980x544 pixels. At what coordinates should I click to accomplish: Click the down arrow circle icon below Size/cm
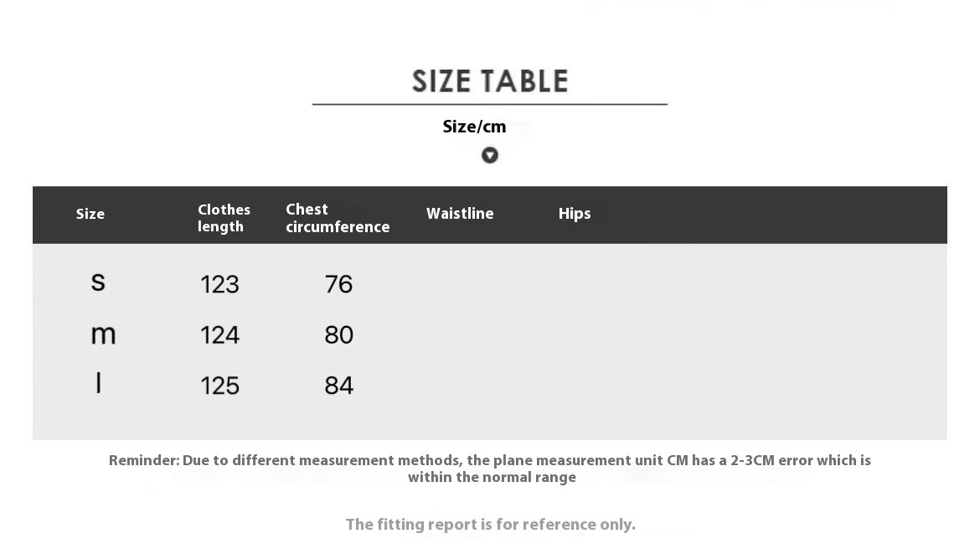pyautogui.click(x=489, y=155)
